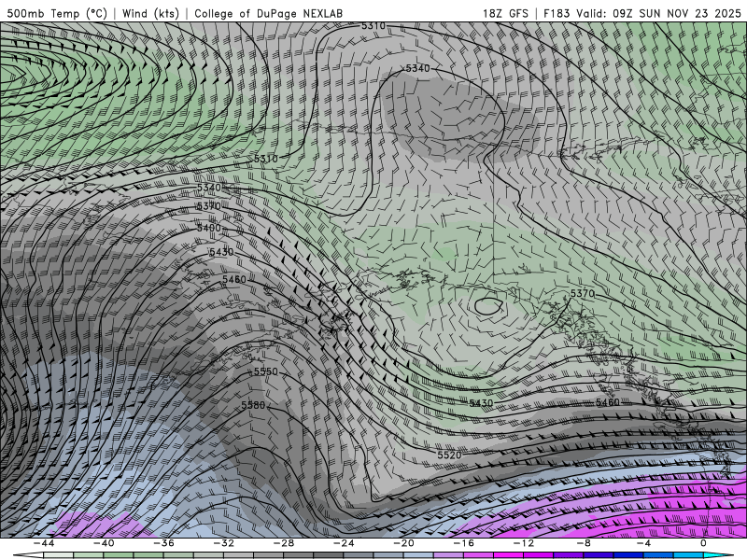747x560 pixels.
Task: Click the -12 colorbar tick label
Action: click(x=524, y=543)
